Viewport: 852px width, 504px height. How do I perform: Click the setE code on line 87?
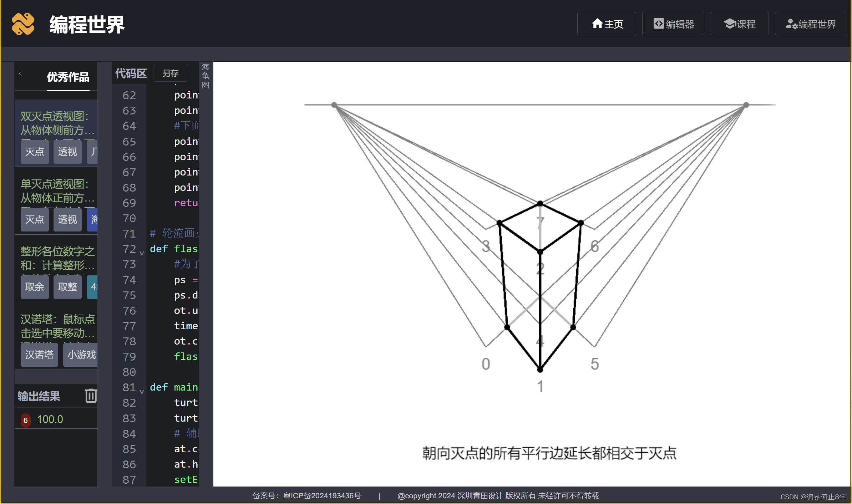(x=186, y=480)
